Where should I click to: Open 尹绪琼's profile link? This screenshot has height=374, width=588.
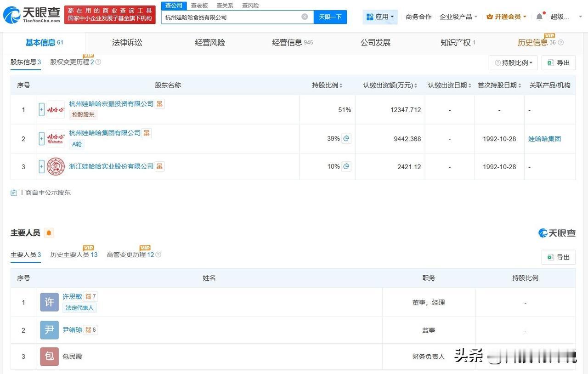pos(72,330)
